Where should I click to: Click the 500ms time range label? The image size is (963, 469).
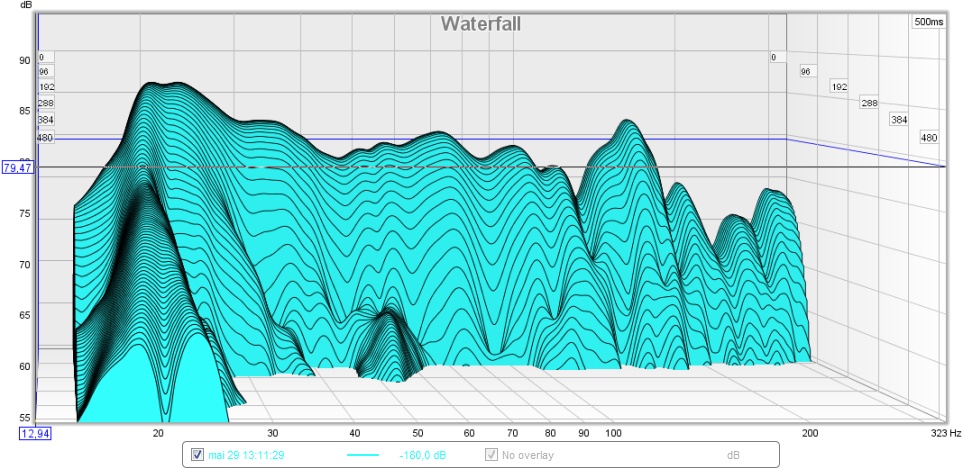coord(929,21)
